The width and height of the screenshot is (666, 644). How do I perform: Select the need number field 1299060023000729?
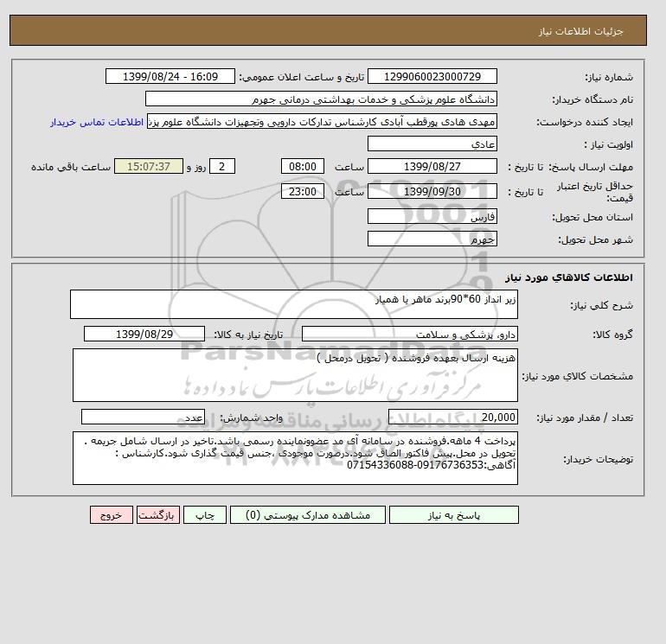pyautogui.click(x=432, y=76)
